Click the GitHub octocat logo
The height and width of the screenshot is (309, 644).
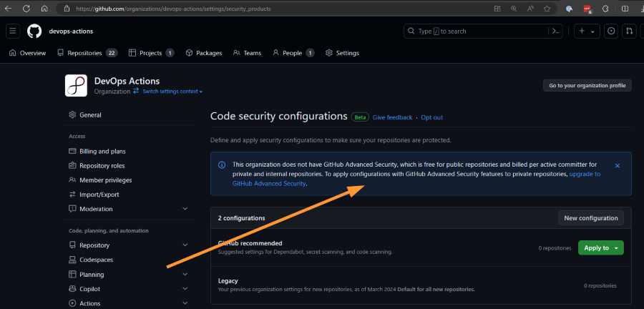[x=34, y=31]
